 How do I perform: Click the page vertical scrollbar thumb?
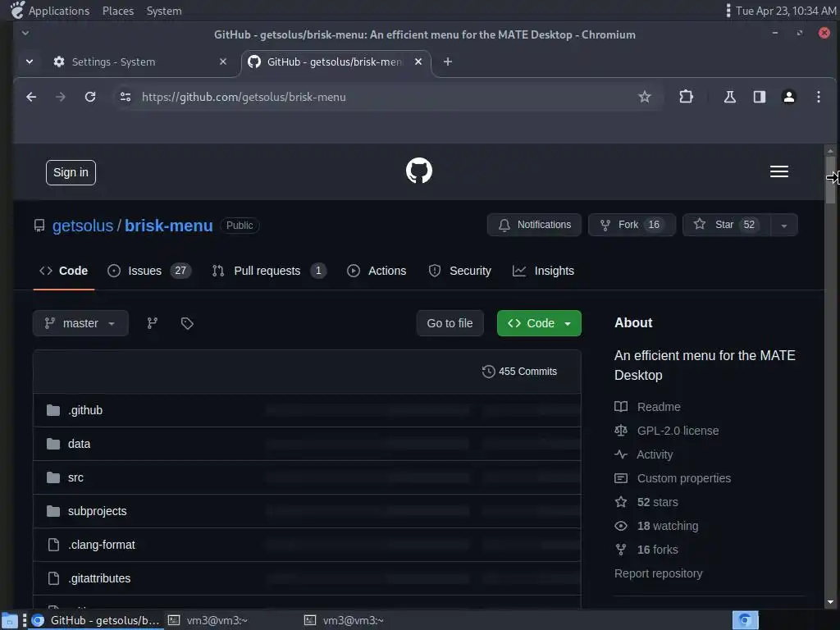coord(830,180)
